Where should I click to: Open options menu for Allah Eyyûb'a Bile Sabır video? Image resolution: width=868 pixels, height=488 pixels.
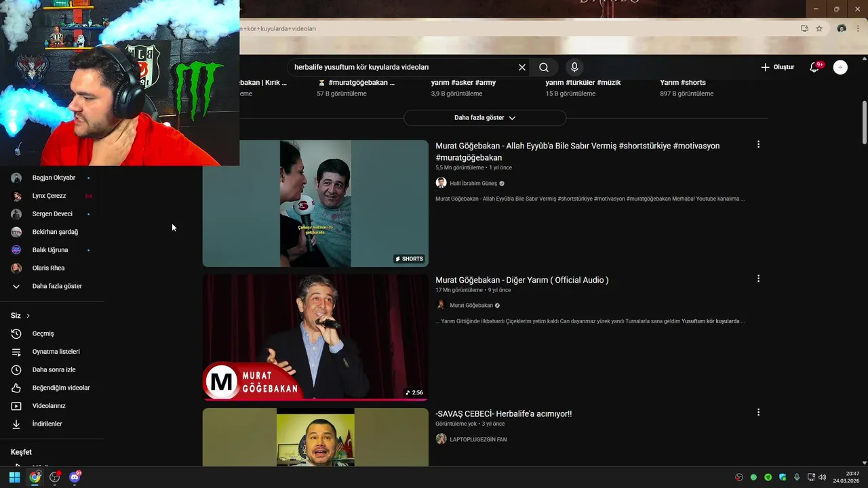tap(758, 144)
